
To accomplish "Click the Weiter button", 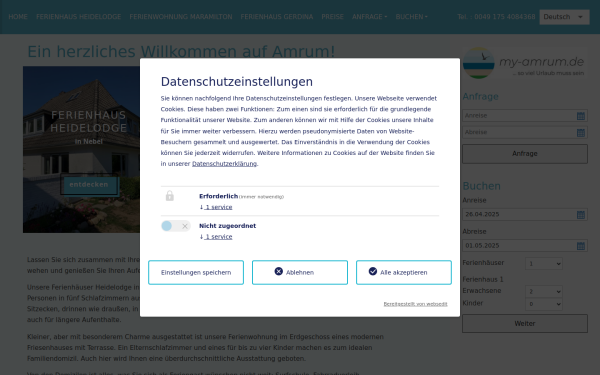I will [525, 324].
